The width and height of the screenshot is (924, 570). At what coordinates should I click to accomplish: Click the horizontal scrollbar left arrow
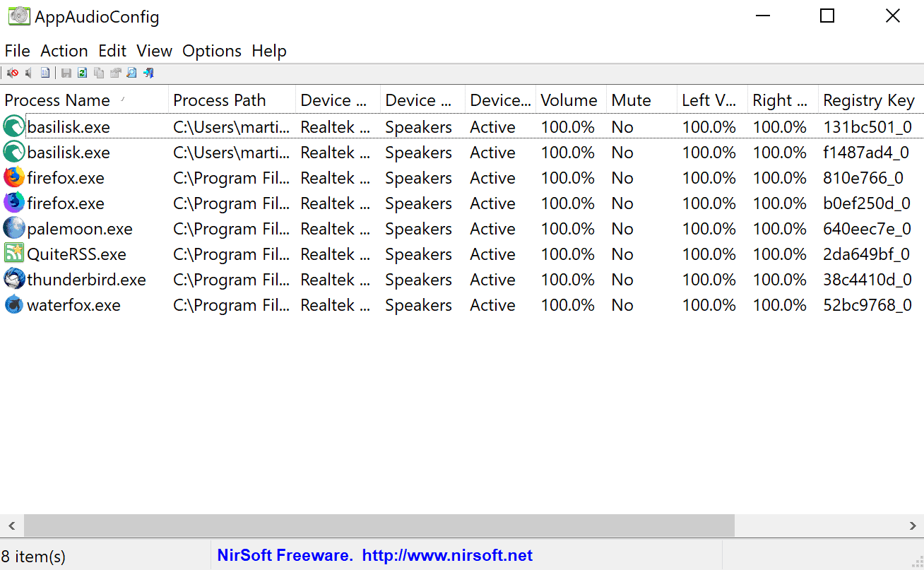[x=11, y=526]
